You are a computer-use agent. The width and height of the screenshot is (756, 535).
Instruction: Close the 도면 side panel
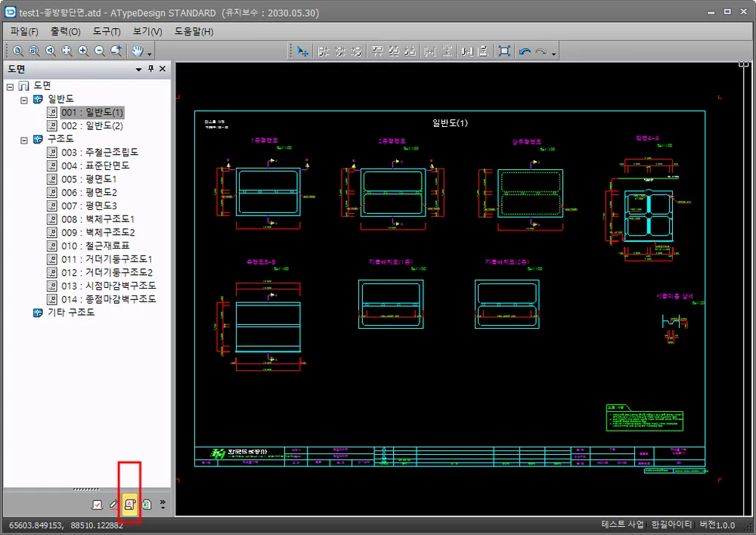click(x=163, y=69)
